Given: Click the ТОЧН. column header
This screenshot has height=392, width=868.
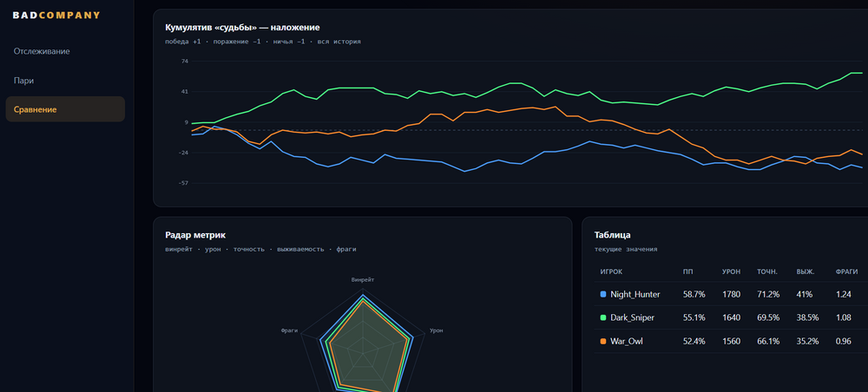Looking at the screenshot, I should [x=767, y=272].
